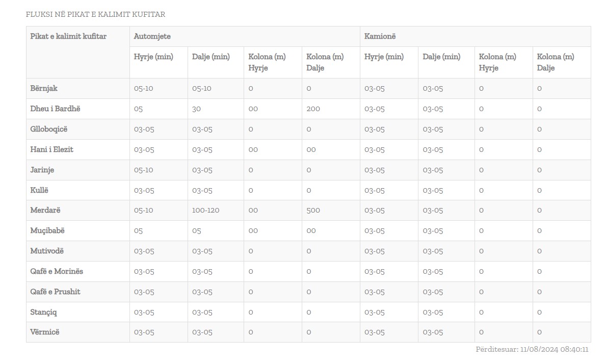Select the Vërmicë row label
The height and width of the screenshot is (364, 605).
[x=45, y=332]
